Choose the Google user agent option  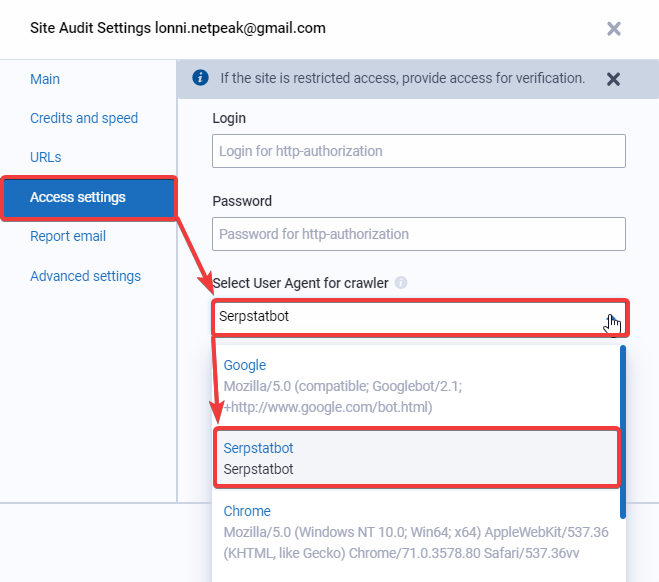[x=416, y=386]
